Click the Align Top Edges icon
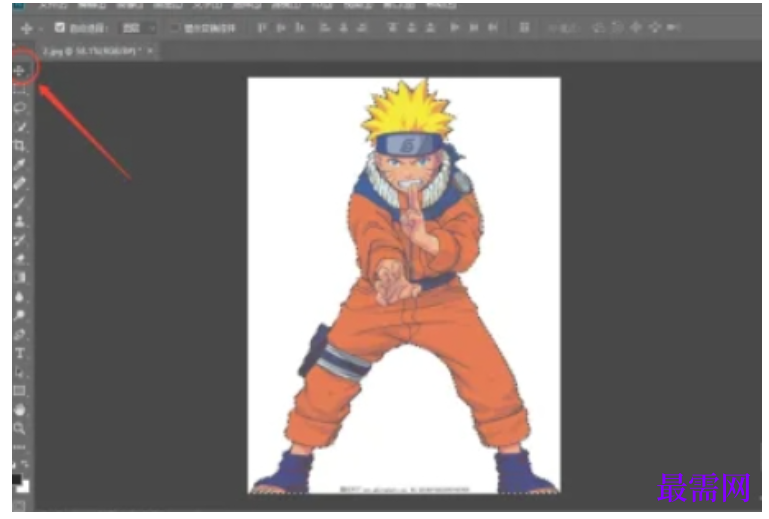769x519 pixels. click(262, 27)
